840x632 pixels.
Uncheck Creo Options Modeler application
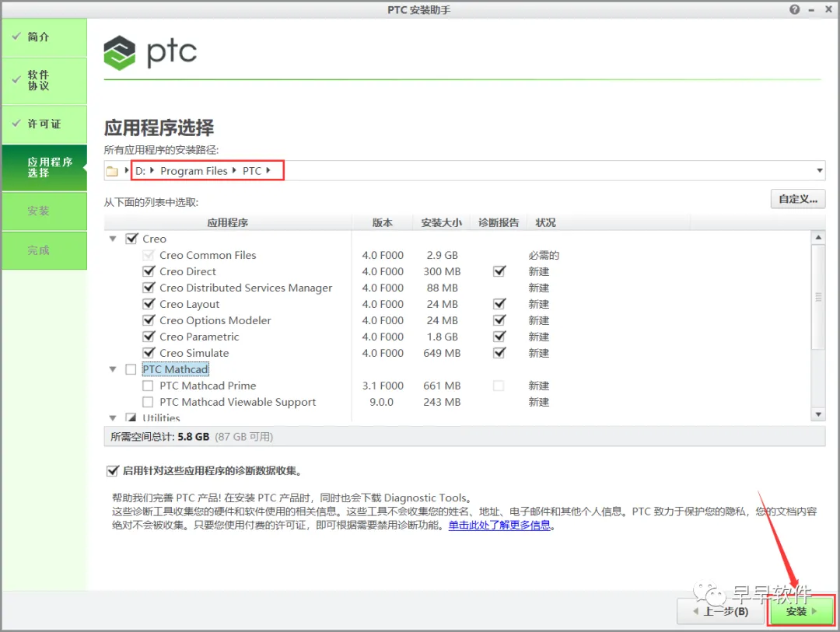pos(149,320)
